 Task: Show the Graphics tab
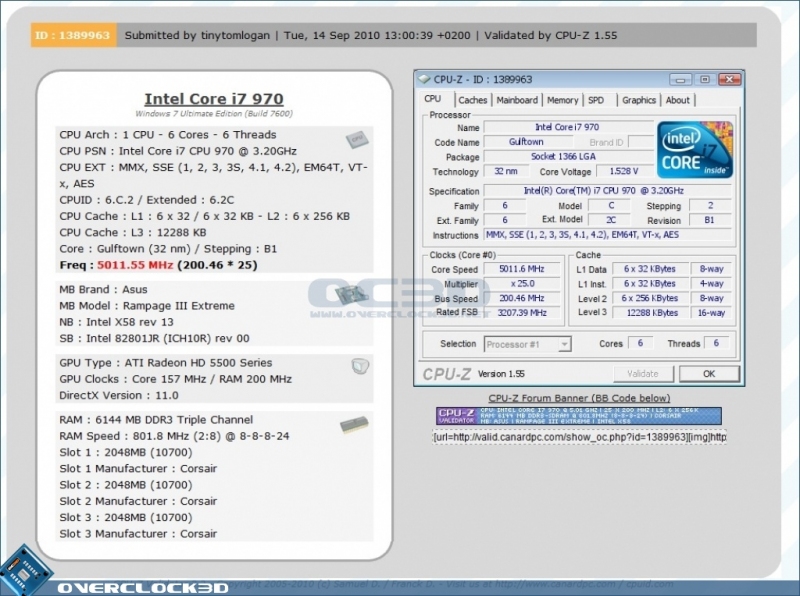[x=638, y=100]
